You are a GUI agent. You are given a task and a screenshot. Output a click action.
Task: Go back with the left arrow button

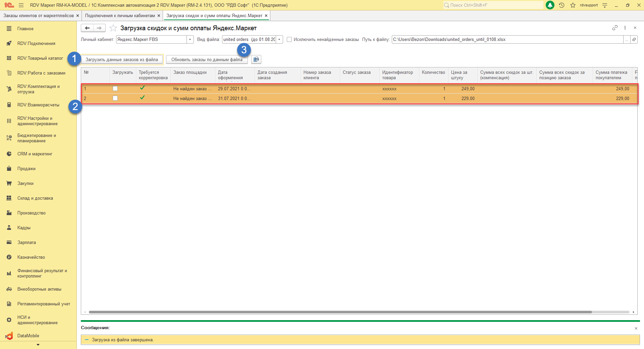tap(87, 28)
